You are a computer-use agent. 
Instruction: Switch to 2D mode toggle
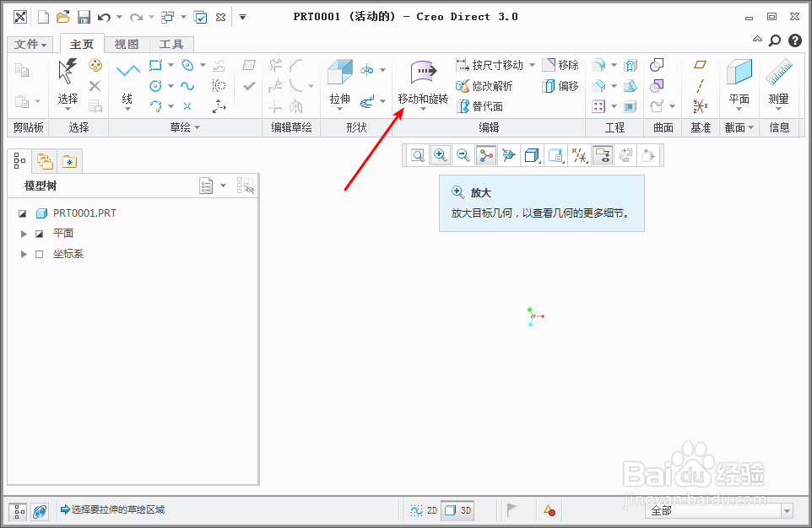(424, 510)
